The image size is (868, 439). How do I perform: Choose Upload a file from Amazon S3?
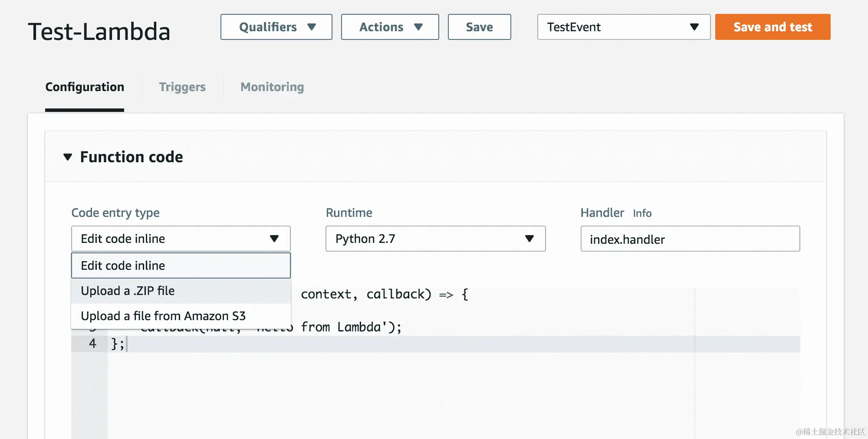tap(181, 316)
